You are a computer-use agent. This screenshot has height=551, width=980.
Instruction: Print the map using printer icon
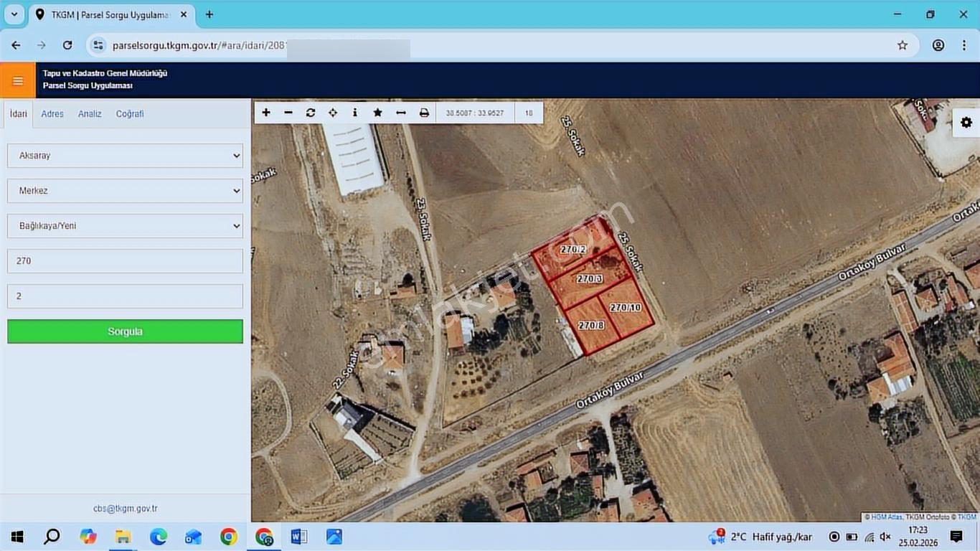click(424, 113)
